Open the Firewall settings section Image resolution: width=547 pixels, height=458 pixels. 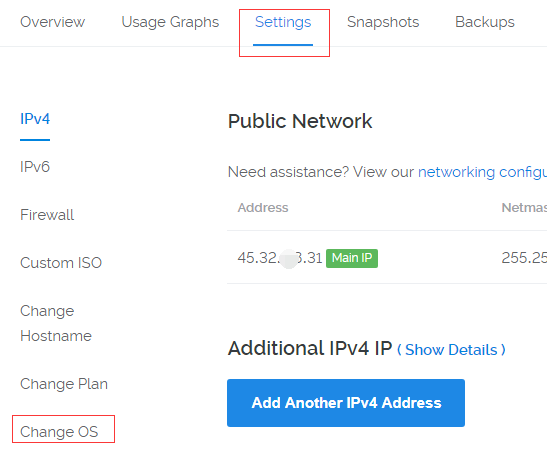47,215
